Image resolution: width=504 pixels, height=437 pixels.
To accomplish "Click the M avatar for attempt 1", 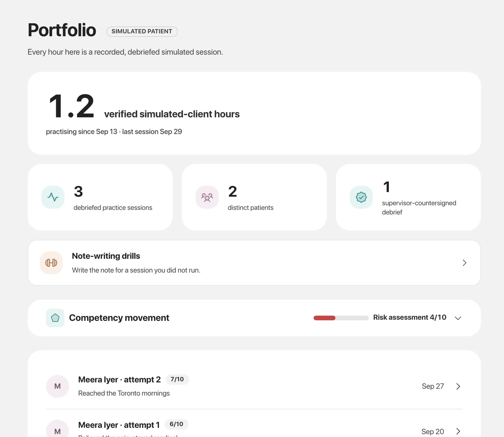I will click(57, 428).
